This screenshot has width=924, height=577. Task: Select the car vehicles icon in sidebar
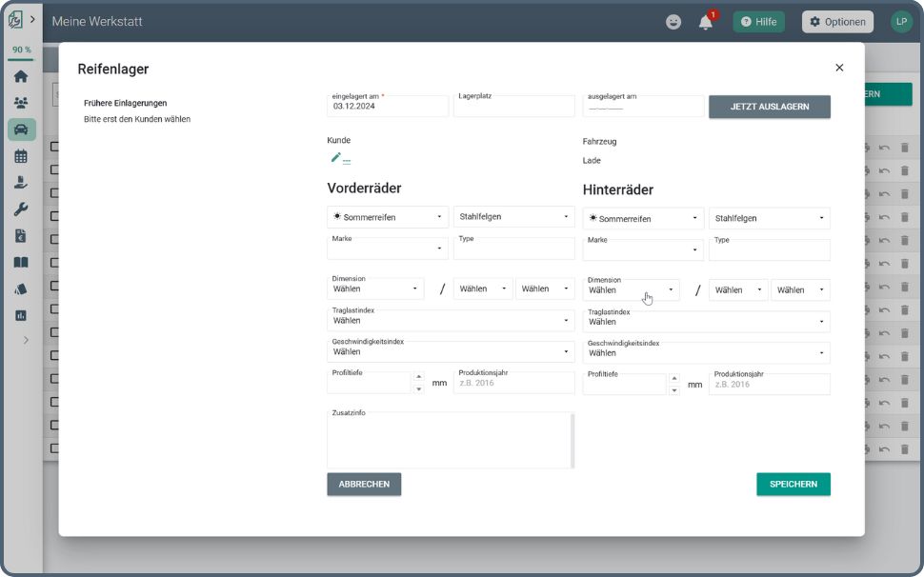pyautogui.click(x=21, y=129)
